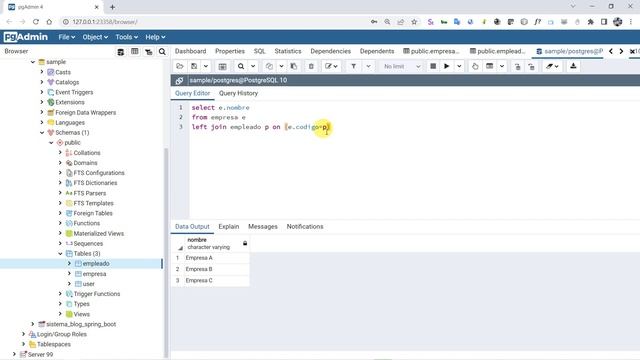640x360 pixels.
Task: Click the Copy rows icon
Action: (x=269, y=66)
